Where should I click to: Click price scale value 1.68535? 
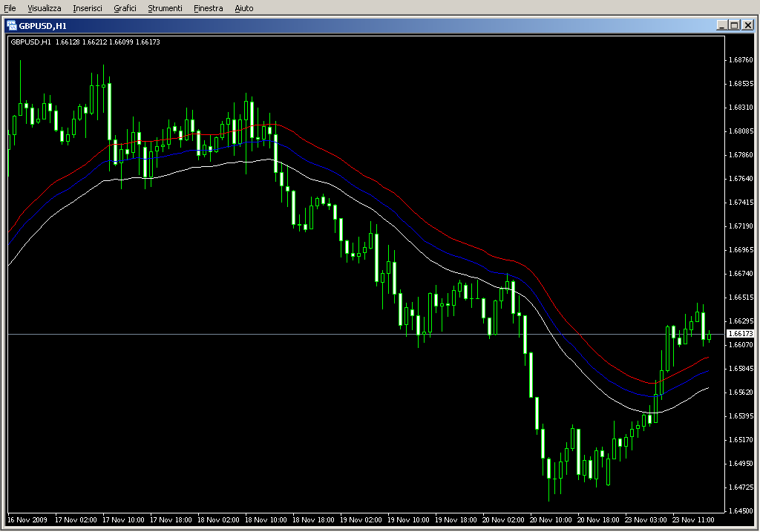click(x=741, y=84)
